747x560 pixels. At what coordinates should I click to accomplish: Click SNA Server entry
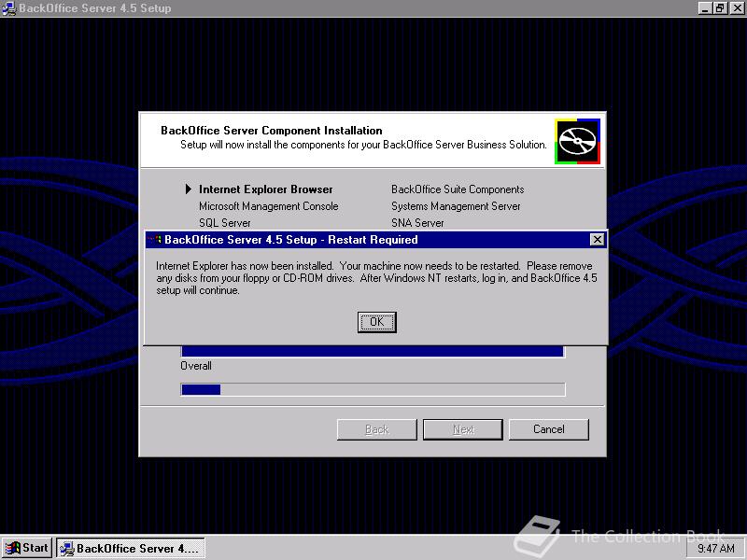(x=417, y=223)
